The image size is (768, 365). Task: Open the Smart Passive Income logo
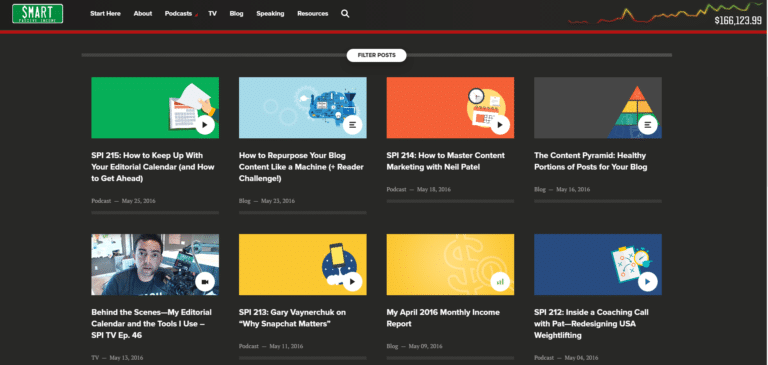pyautogui.click(x=38, y=14)
